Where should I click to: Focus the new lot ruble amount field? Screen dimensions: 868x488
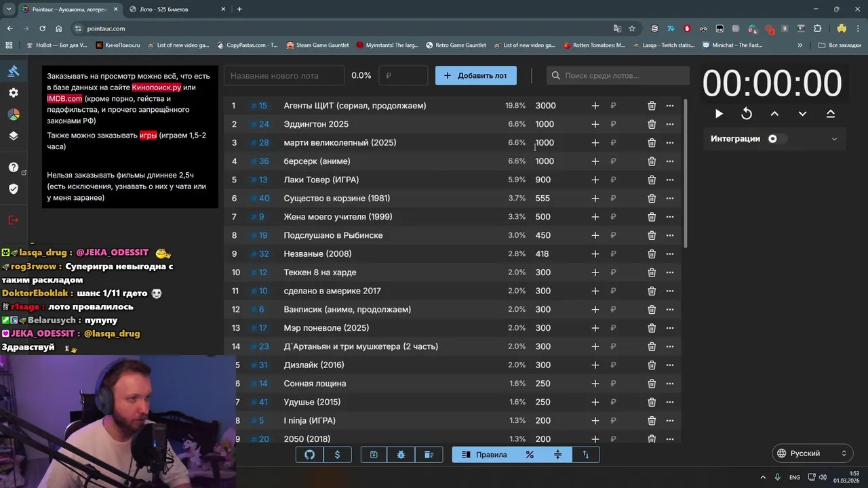[403, 75]
